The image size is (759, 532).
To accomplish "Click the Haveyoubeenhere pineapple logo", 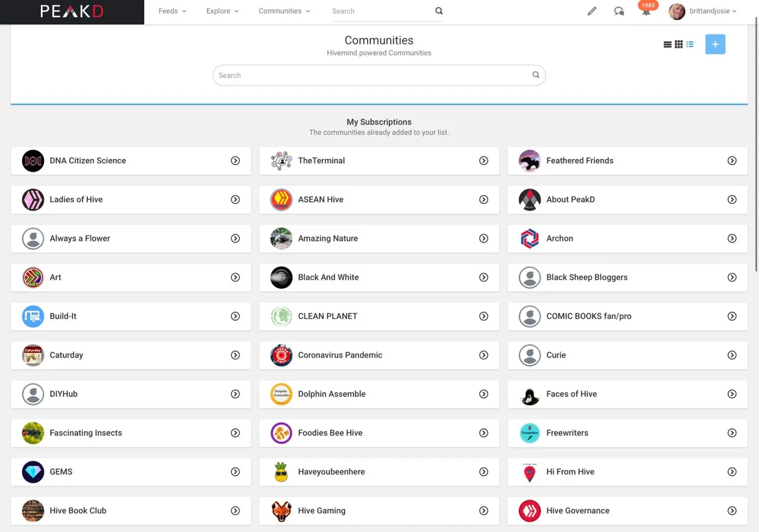I will (x=282, y=472).
